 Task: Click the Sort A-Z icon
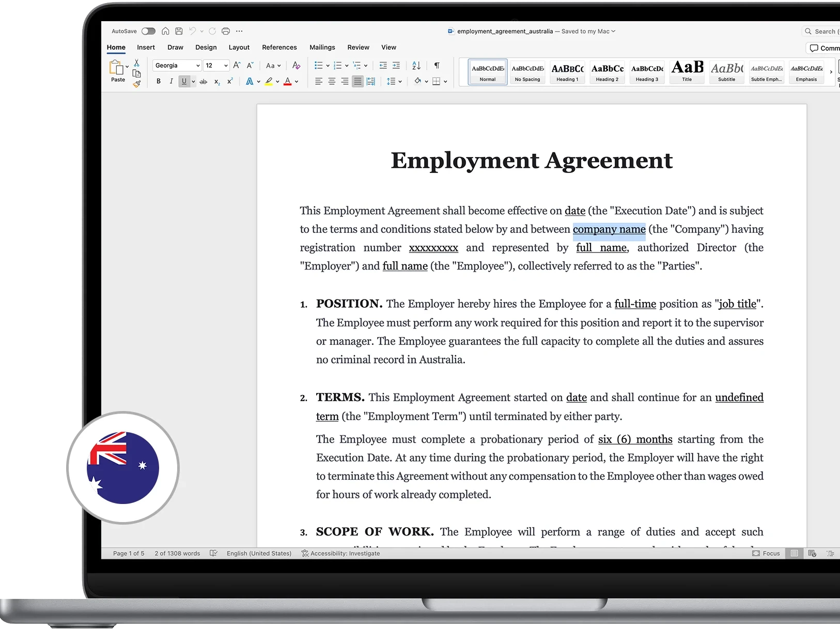pos(416,66)
